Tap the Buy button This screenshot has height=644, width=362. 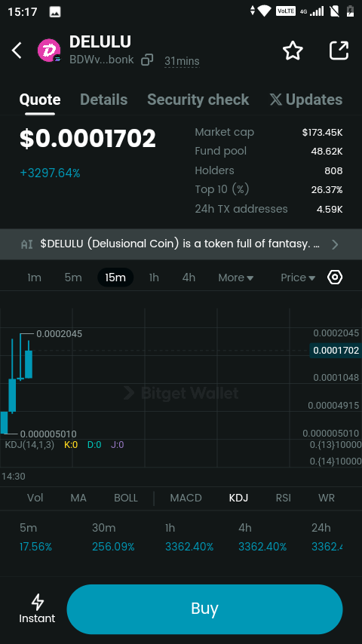(x=204, y=609)
